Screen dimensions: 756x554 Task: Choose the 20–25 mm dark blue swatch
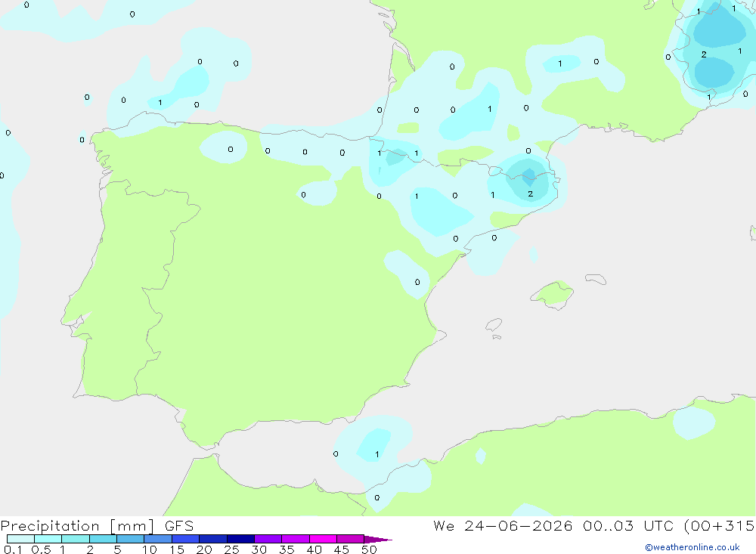[x=212, y=539]
